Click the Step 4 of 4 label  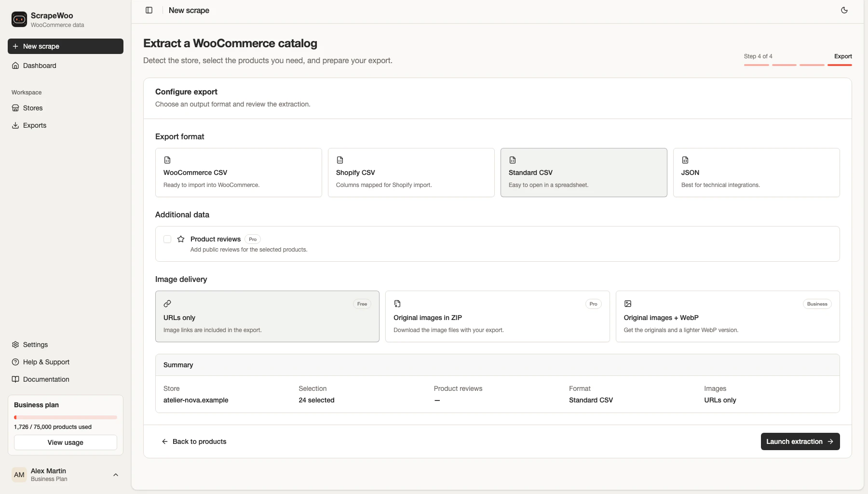758,56
